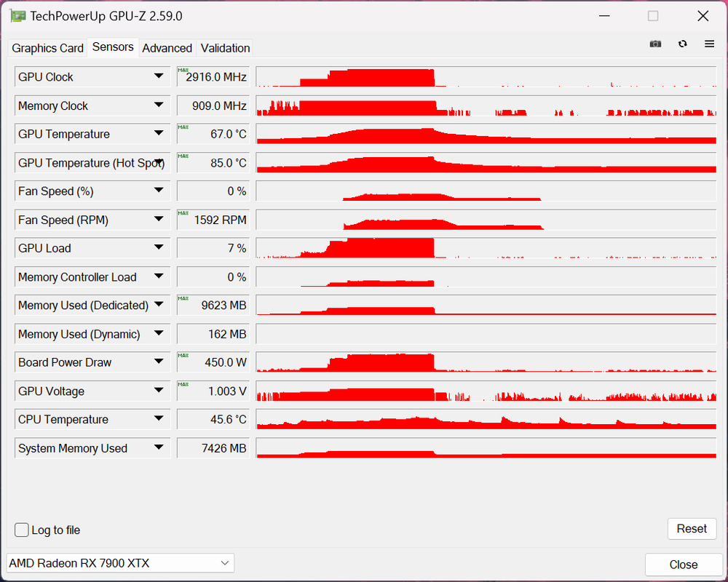Click the Memory Used (Dynamic) graph
728x582 pixels.
(x=486, y=334)
